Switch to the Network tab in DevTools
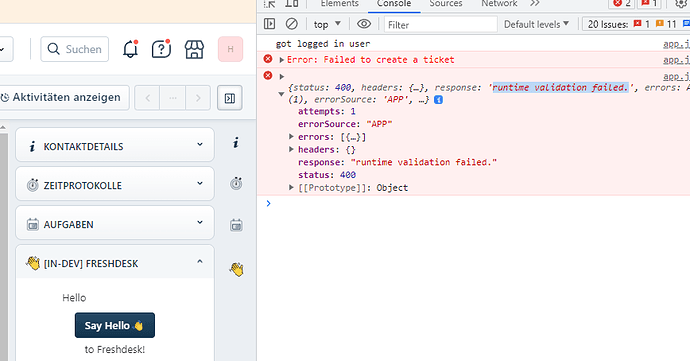 pos(499,4)
